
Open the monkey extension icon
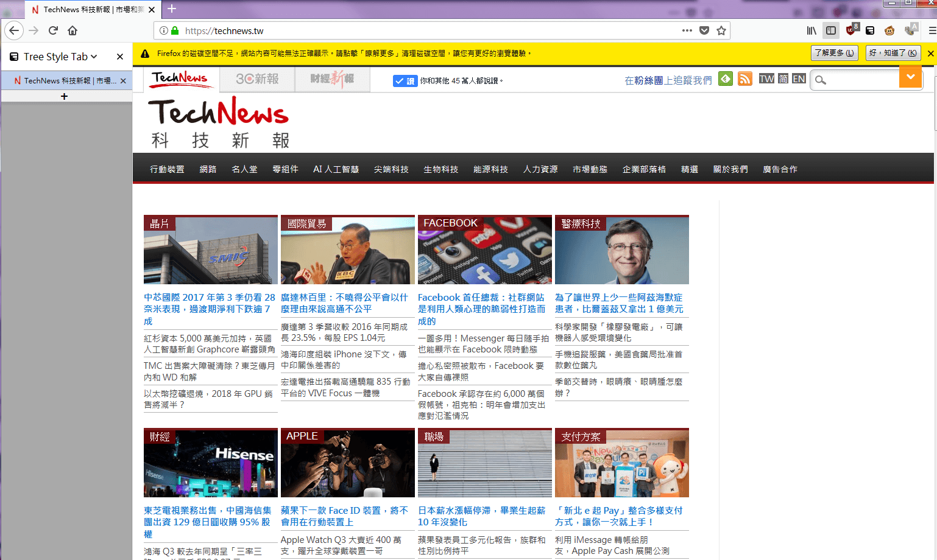coord(889,30)
